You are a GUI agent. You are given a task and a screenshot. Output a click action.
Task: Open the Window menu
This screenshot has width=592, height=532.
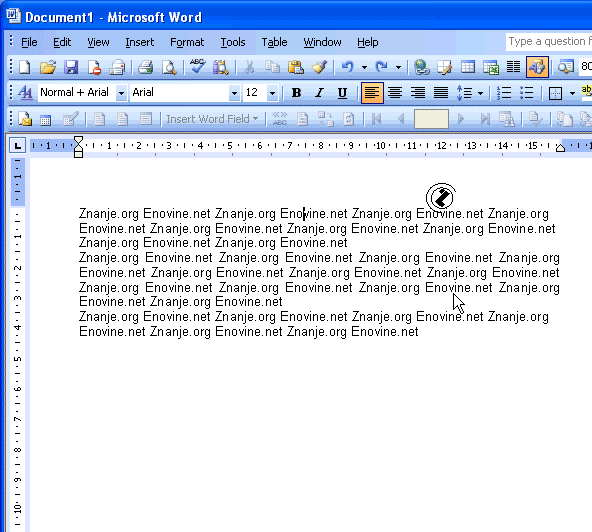(x=322, y=42)
